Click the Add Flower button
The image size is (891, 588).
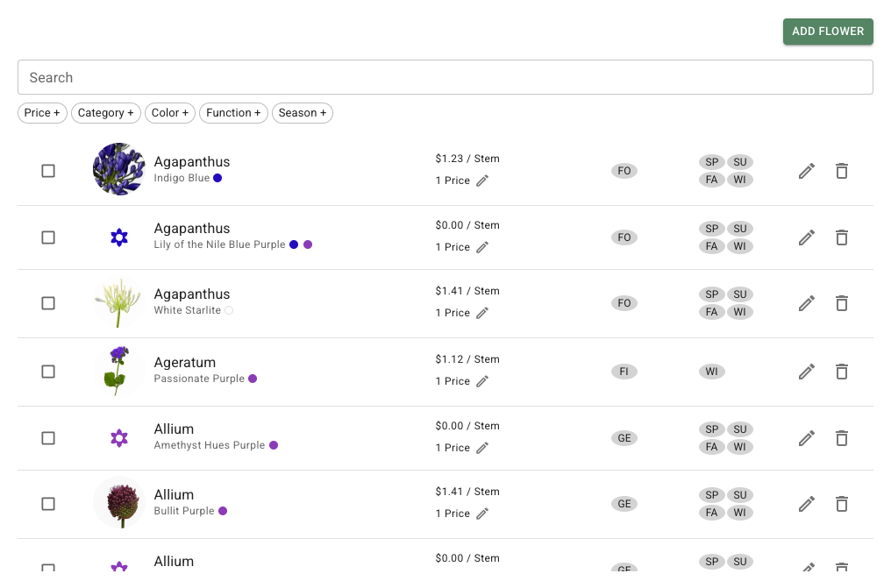(x=828, y=32)
